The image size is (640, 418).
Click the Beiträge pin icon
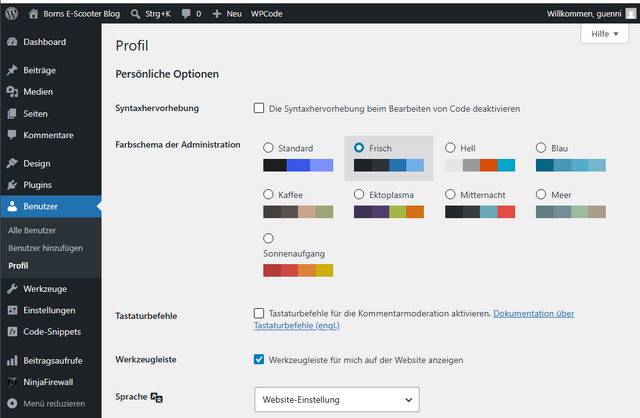12,70
